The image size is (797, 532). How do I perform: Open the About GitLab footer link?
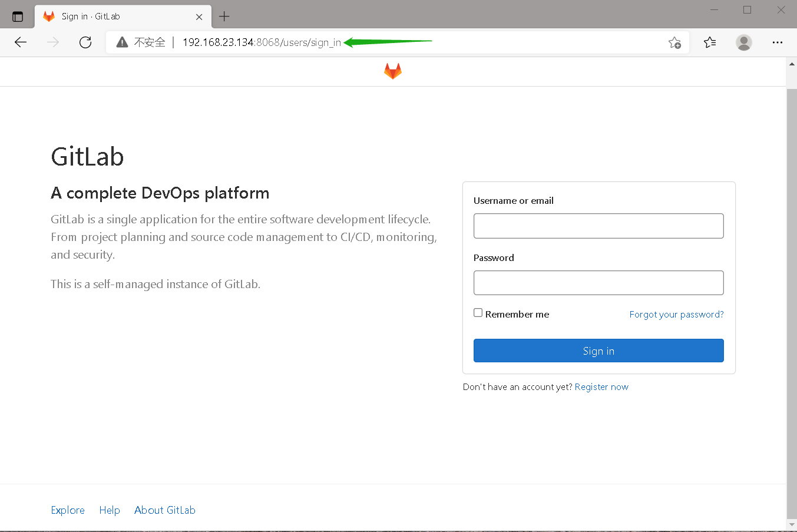pos(165,510)
